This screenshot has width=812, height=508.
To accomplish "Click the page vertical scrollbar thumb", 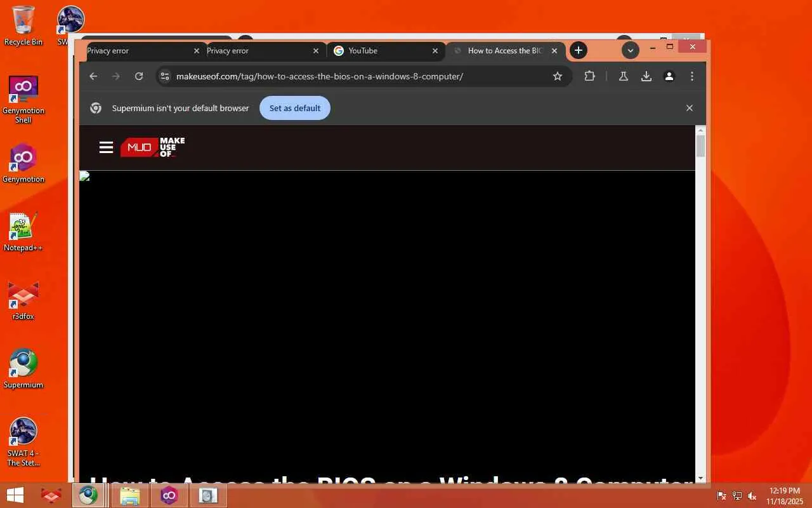I will click(700, 145).
